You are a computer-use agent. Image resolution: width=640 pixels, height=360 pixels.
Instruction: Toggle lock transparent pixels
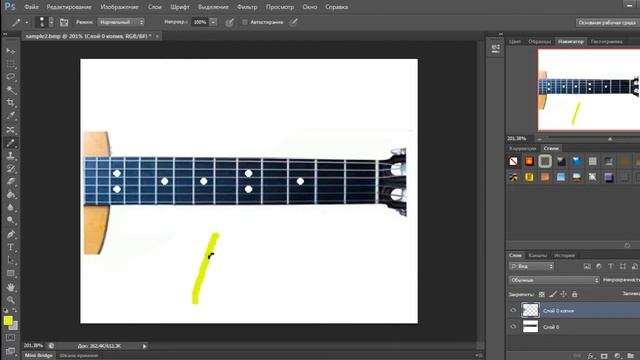point(542,294)
